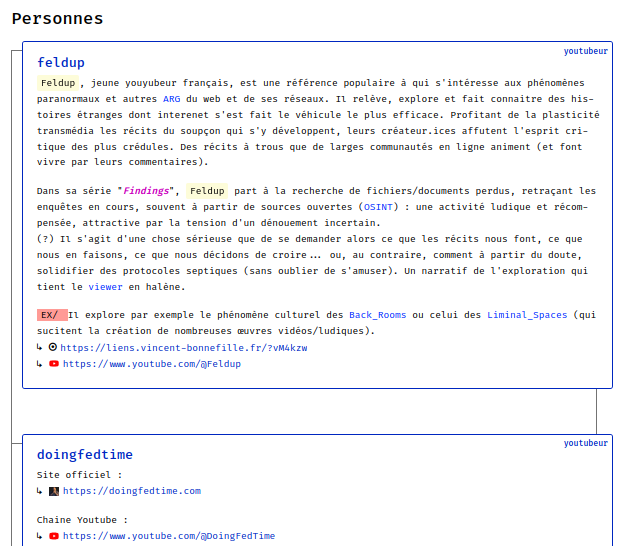Click the favicon beside liens.vincent-bonnefille.fr link
The height and width of the screenshot is (546, 634).
coord(53,347)
